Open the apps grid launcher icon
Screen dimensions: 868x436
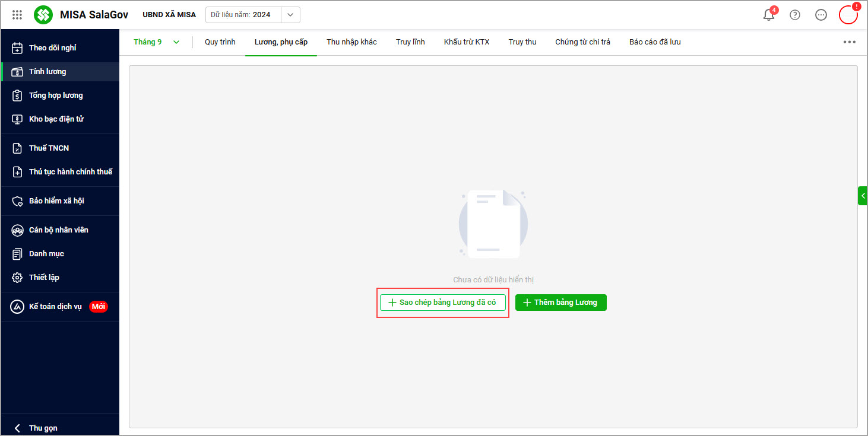coord(17,15)
